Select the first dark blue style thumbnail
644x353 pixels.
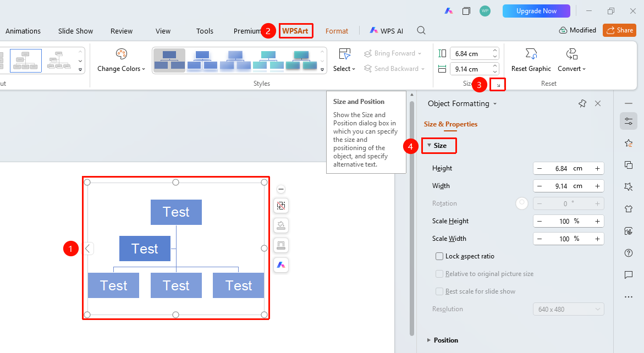pyautogui.click(x=169, y=60)
